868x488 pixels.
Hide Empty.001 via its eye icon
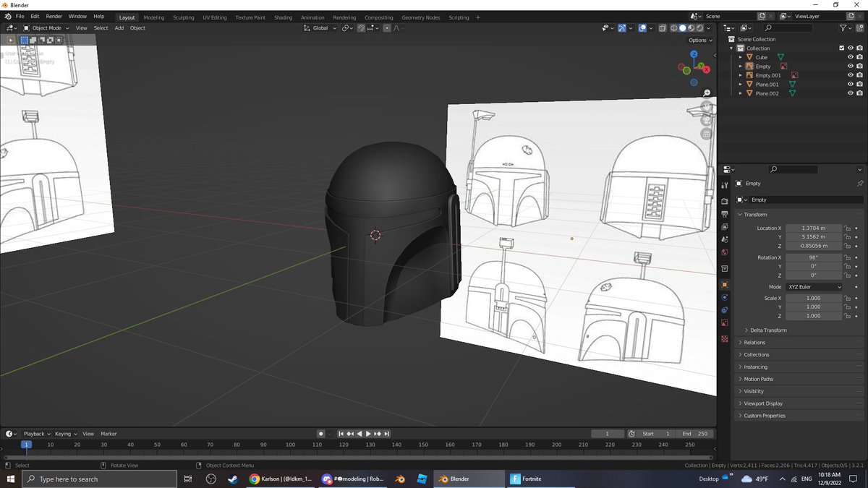[850, 75]
